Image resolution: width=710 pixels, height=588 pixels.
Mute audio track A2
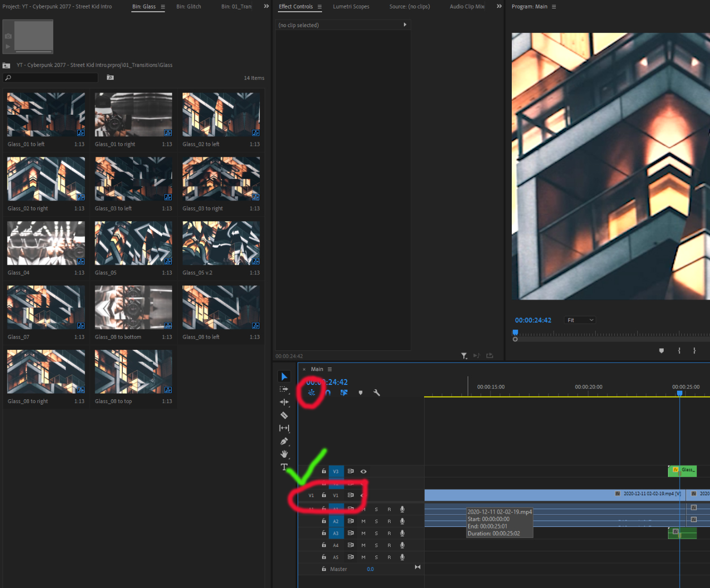click(x=364, y=522)
